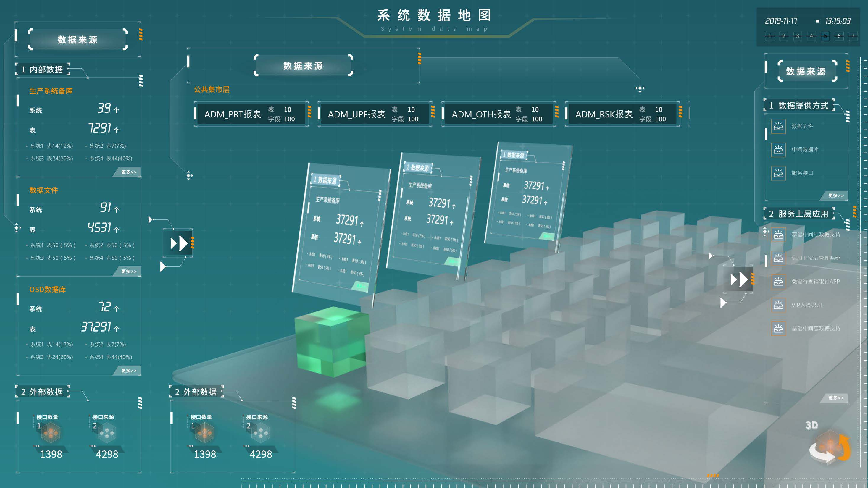Click the VIP人脸识别 application icon
This screenshot has height=488, width=868.
click(x=778, y=305)
